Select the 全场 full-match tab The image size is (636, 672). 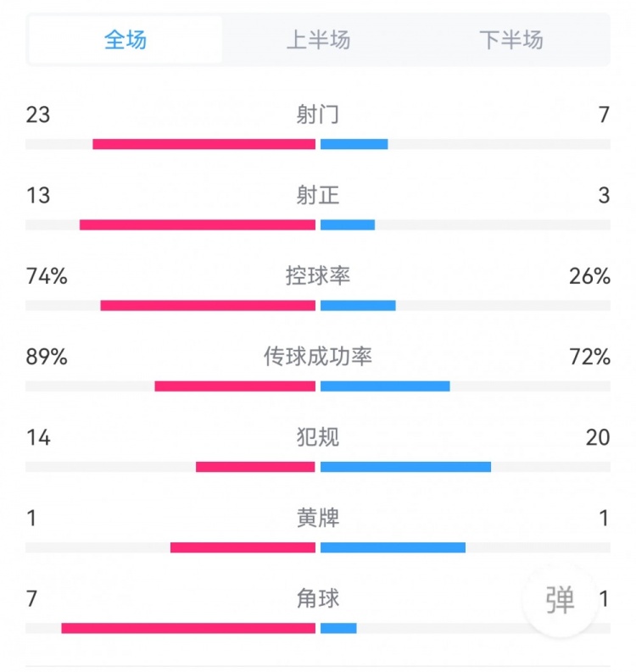(126, 40)
